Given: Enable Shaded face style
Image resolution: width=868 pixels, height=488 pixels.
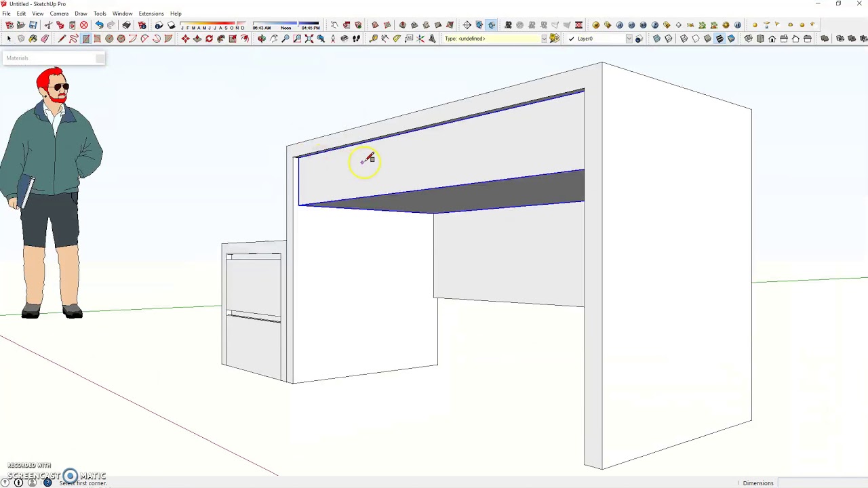Looking at the screenshot, I should [707, 39].
